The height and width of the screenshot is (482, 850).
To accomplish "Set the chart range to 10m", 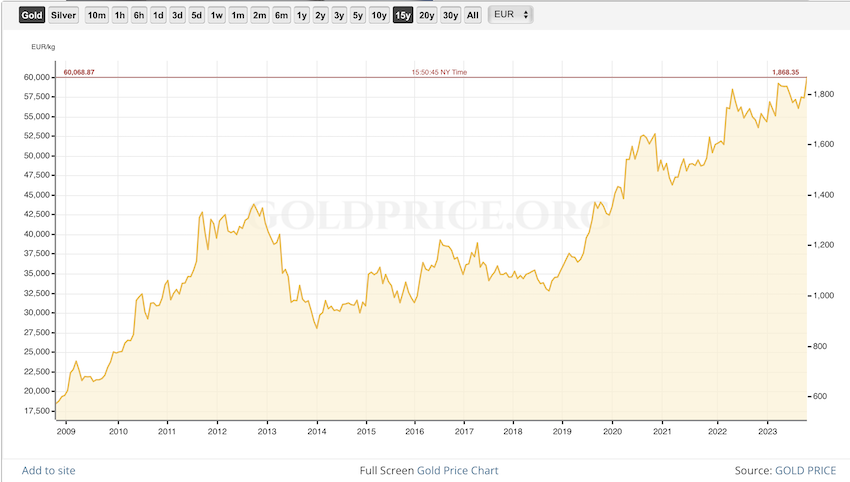I will point(96,15).
